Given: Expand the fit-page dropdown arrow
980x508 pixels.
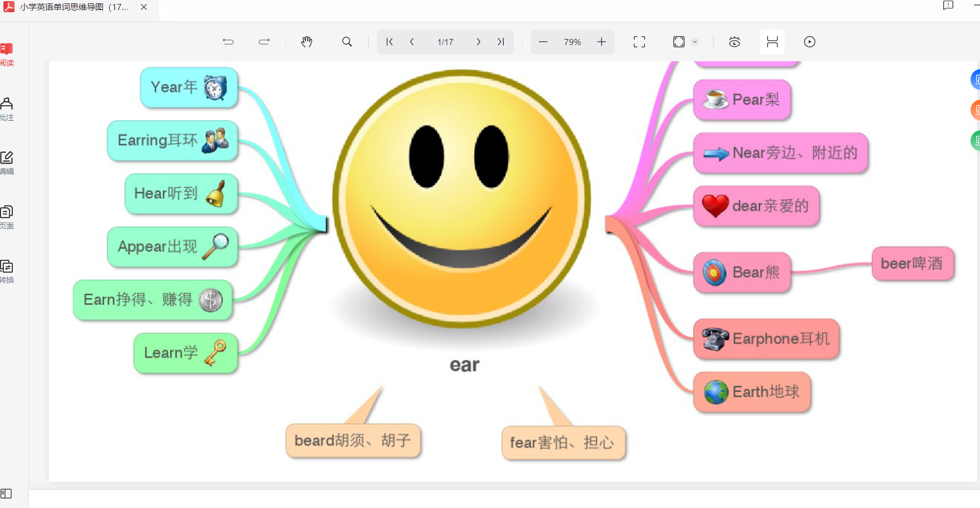Looking at the screenshot, I should click(x=695, y=42).
